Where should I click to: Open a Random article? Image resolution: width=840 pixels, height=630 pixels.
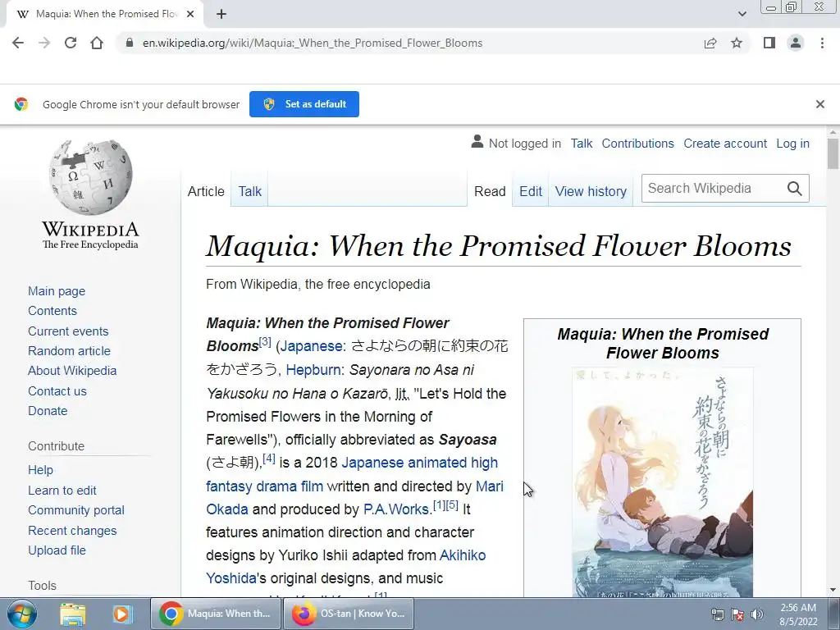click(69, 351)
